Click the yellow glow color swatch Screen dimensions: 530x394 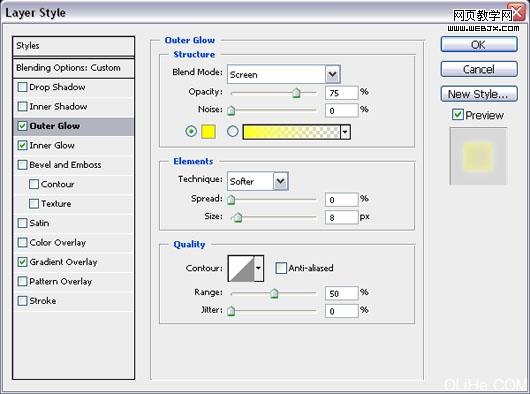(x=208, y=131)
